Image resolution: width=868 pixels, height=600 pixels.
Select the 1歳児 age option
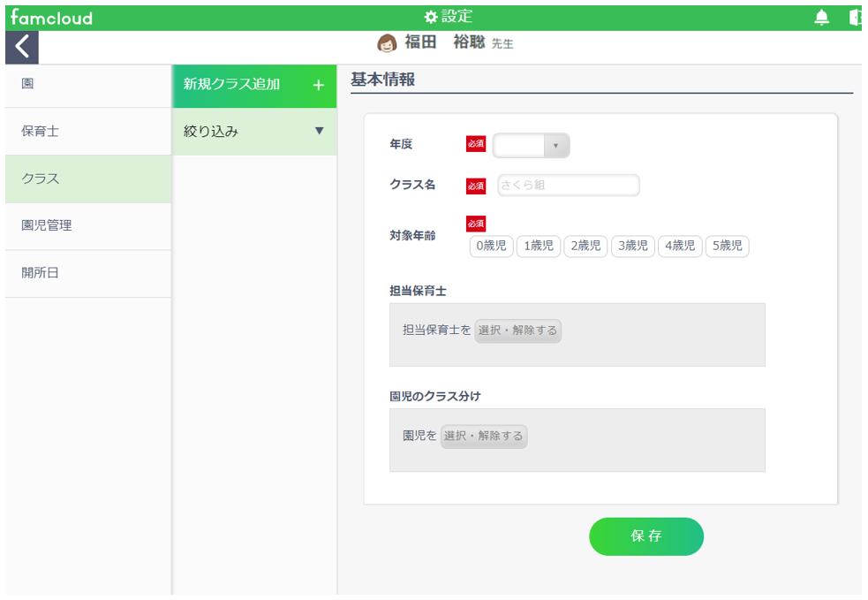click(x=539, y=246)
